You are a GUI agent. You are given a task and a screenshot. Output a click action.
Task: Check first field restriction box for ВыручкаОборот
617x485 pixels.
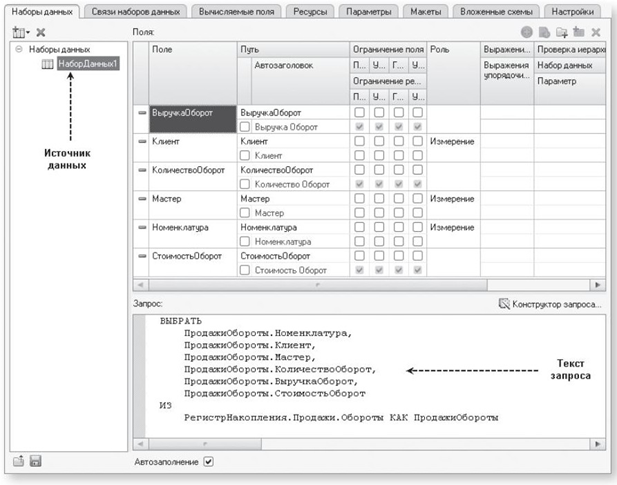tap(359, 112)
